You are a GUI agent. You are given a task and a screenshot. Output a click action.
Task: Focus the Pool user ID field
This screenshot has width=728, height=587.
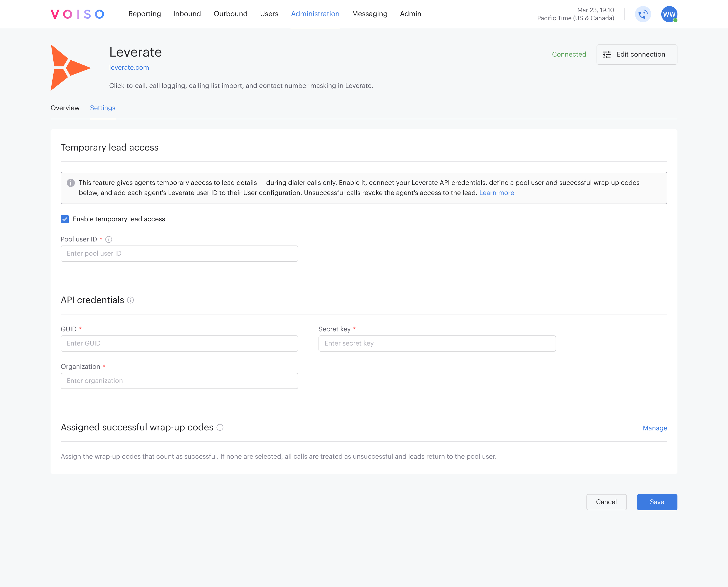click(x=179, y=254)
